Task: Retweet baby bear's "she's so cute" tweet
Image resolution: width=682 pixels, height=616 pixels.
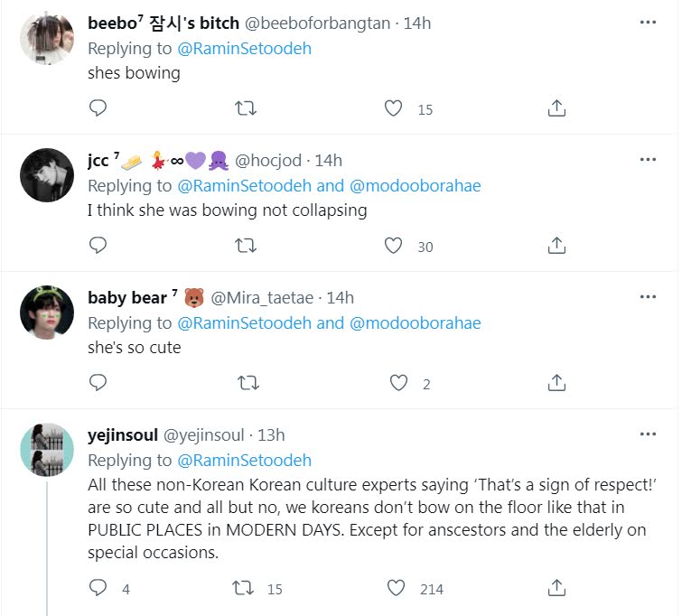Action: [x=246, y=383]
